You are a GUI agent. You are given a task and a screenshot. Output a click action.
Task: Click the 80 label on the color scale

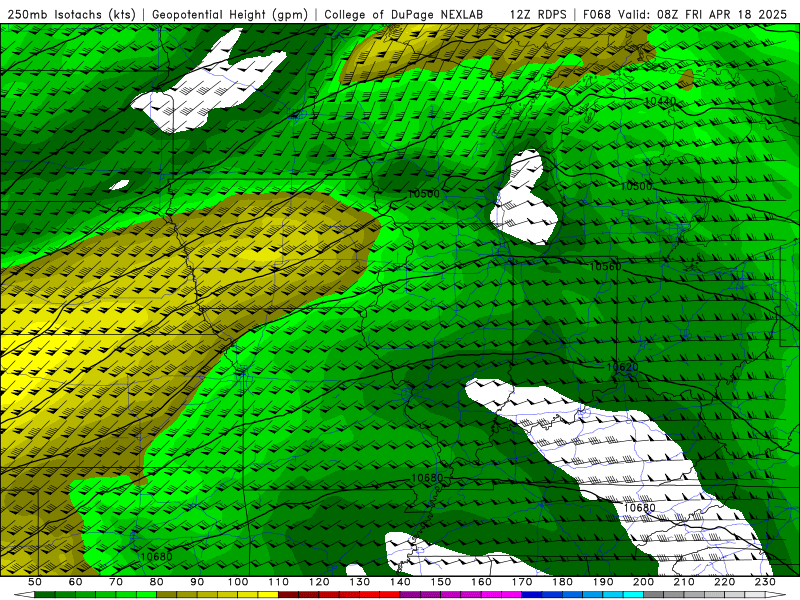coord(157,582)
